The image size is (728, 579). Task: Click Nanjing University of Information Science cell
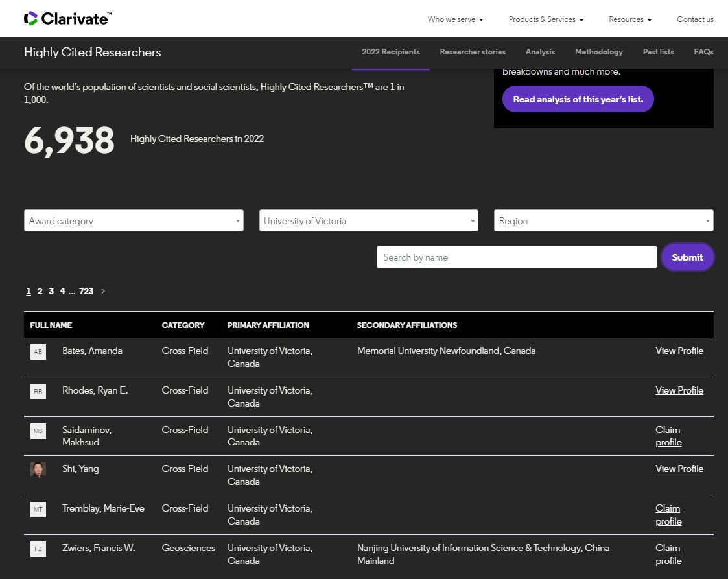(483, 554)
